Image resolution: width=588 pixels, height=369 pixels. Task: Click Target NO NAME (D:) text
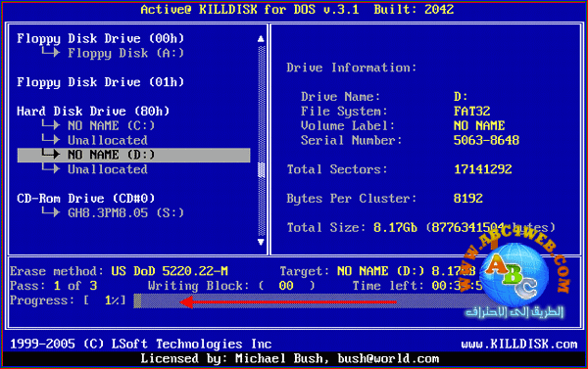(x=380, y=271)
